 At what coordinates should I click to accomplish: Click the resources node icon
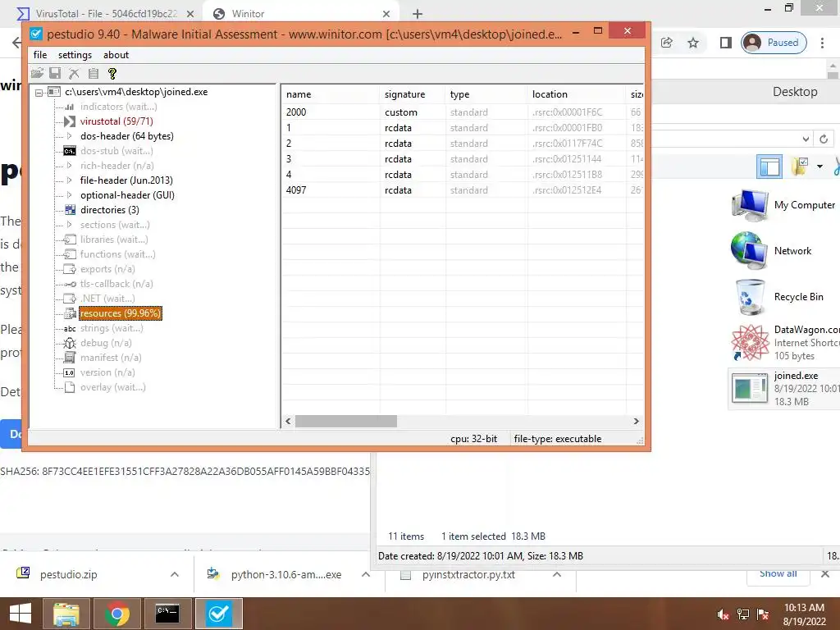70,313
